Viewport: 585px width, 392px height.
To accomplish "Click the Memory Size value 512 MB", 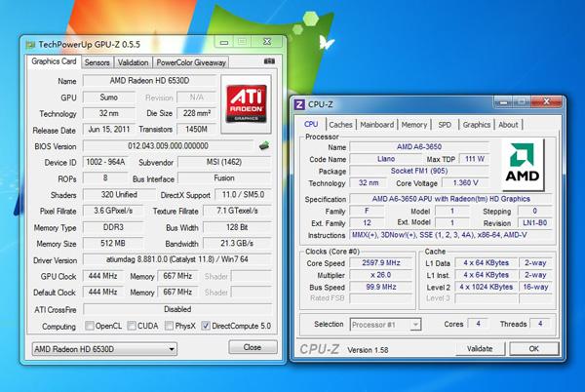I will [113, 244].
